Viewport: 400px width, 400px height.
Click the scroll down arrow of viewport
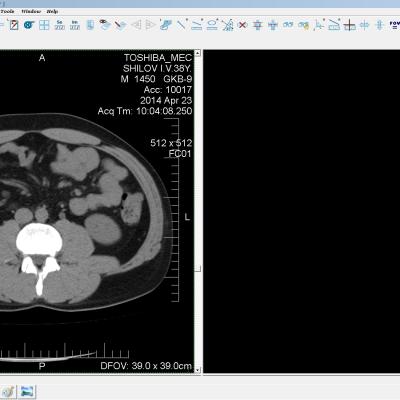[198, 370]
